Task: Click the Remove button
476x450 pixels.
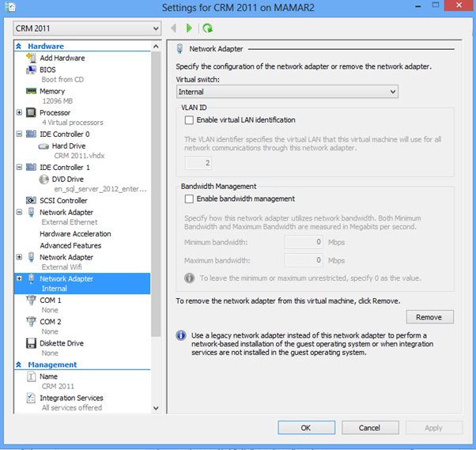Action: (x=429, y=316)
